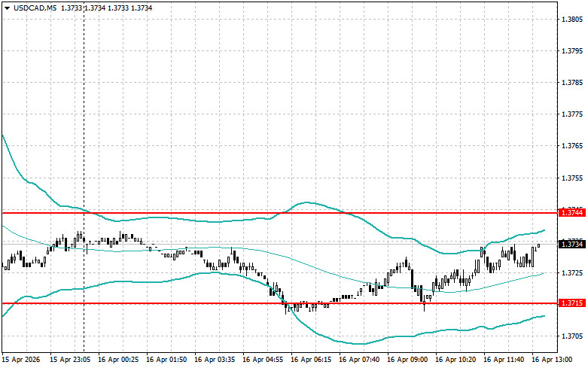
Task: Select the red 1.3744 price label
Action: point(571,213)
